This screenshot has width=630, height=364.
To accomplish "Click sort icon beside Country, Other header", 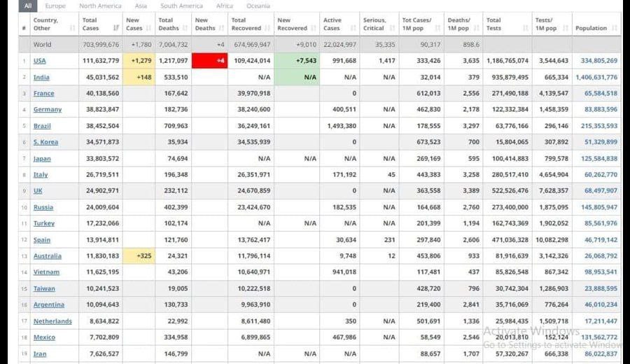I will pyautogui.click(x=73, y=28).
